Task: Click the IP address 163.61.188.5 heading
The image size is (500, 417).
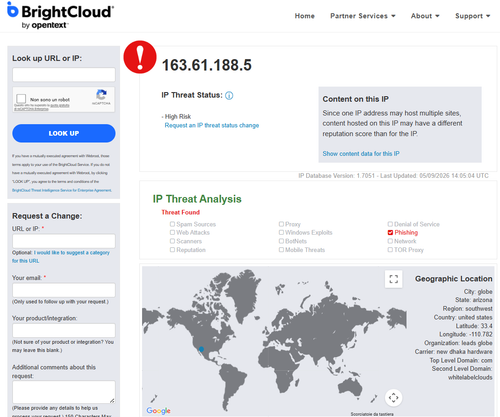Action: [x=207, y=65]
